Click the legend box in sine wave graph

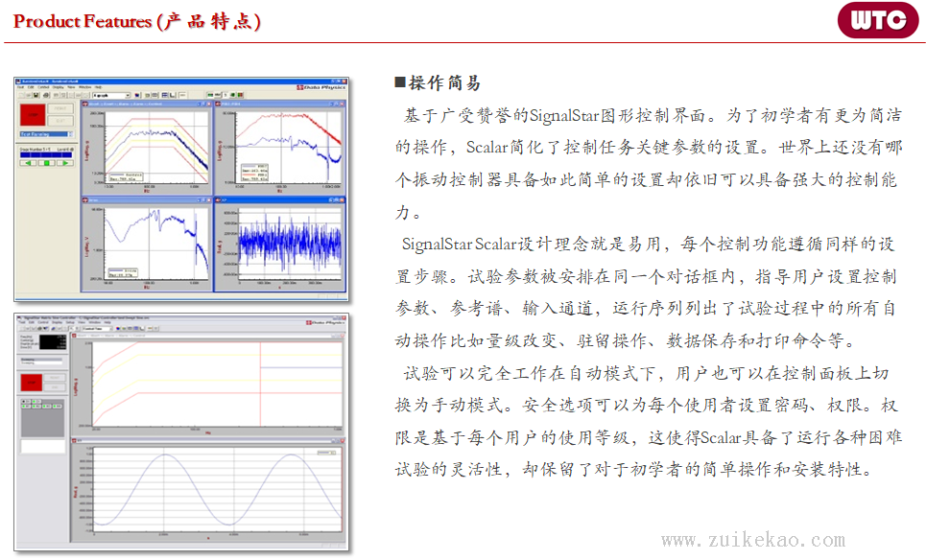tap(326, 453)
